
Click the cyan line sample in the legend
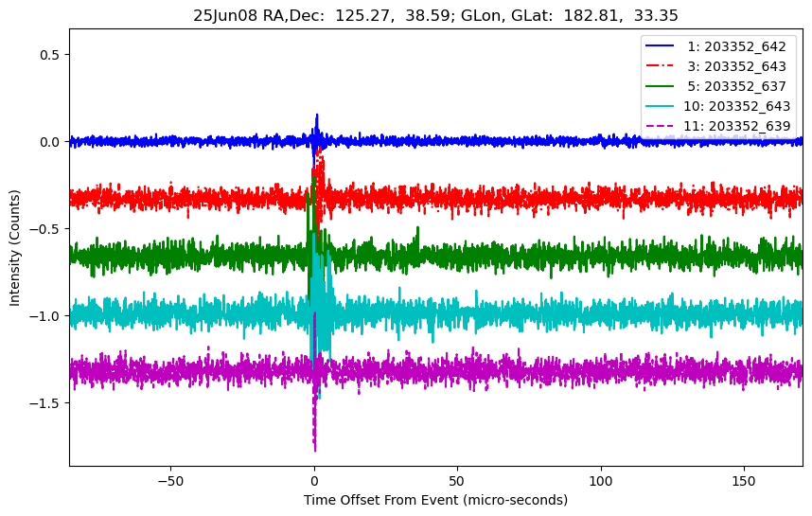tap(660, 106)
